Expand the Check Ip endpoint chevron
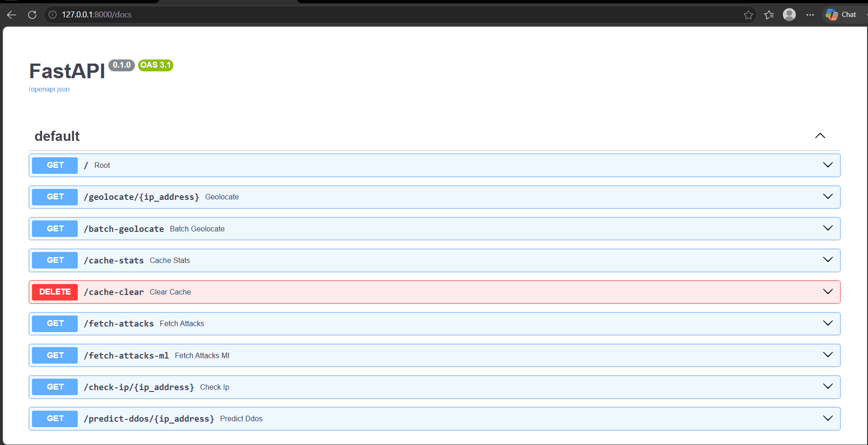868x445 pixels. pos(828,386)
